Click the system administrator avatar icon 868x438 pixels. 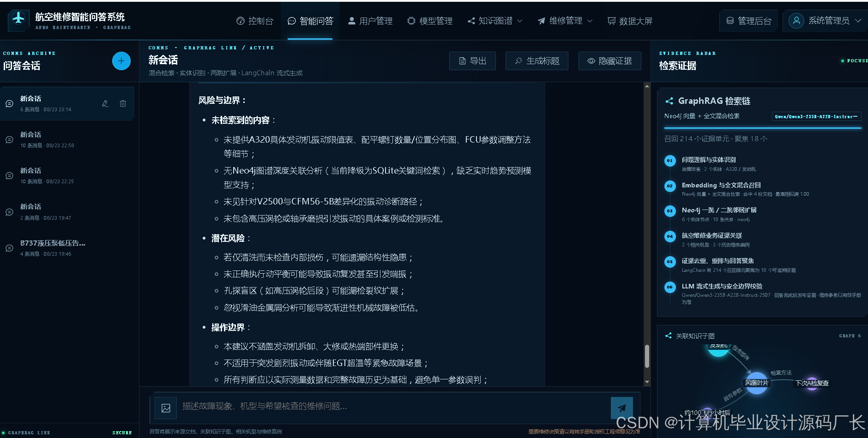[x=796, y=21]
